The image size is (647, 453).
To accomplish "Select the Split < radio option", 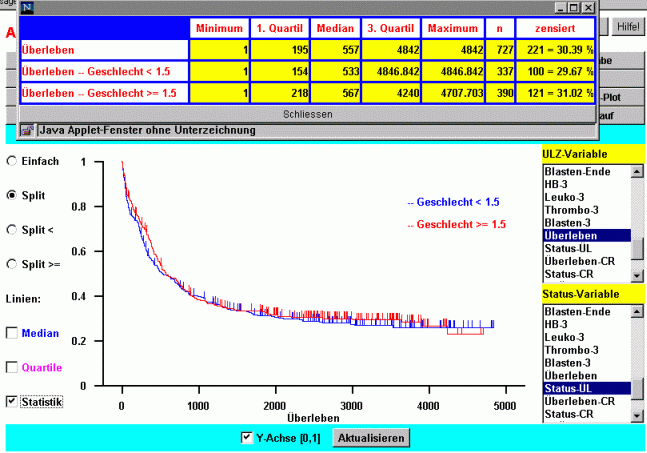I will [x=12, y=229].
